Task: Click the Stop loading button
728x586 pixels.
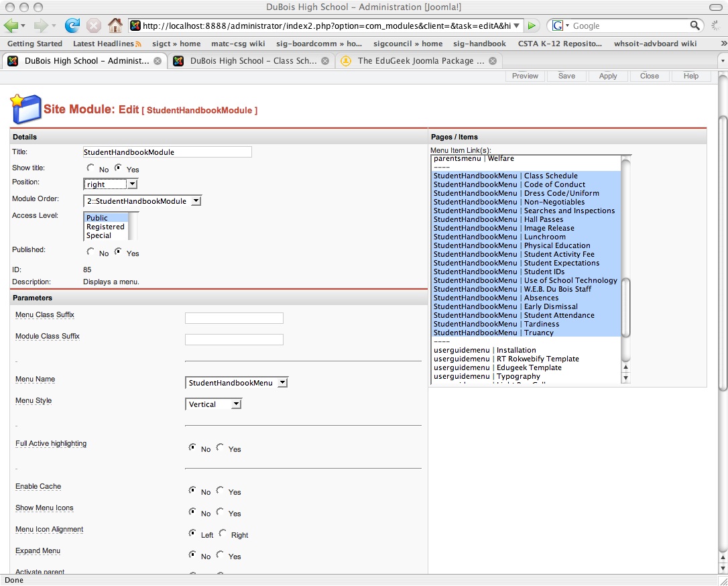Action: point(94,25)
